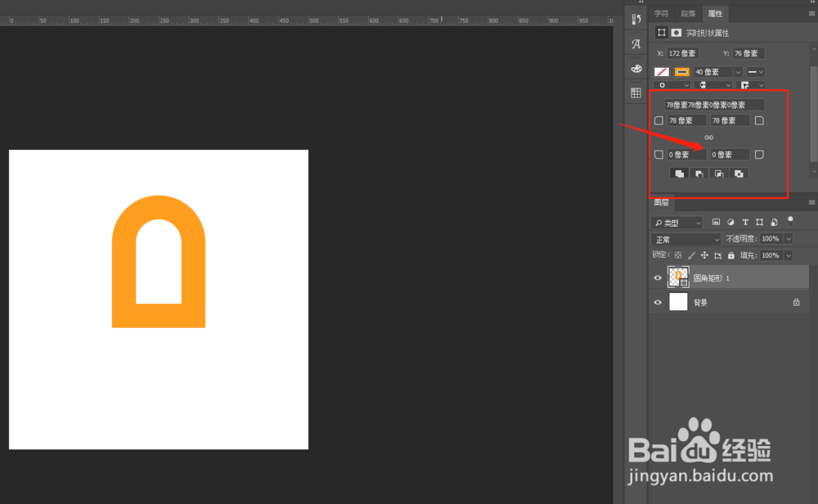Select the Masks icon in Properties
Image resolution: width=818 pixels, height=504 pixels.
click(x=676, y=33)
